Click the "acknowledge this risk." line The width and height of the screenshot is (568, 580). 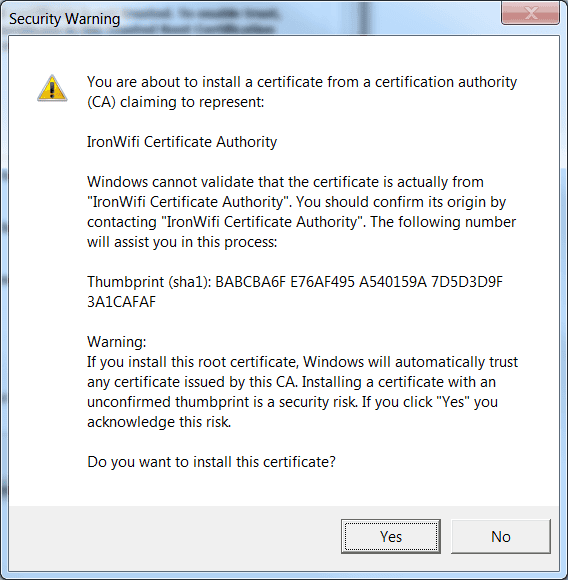159,422
